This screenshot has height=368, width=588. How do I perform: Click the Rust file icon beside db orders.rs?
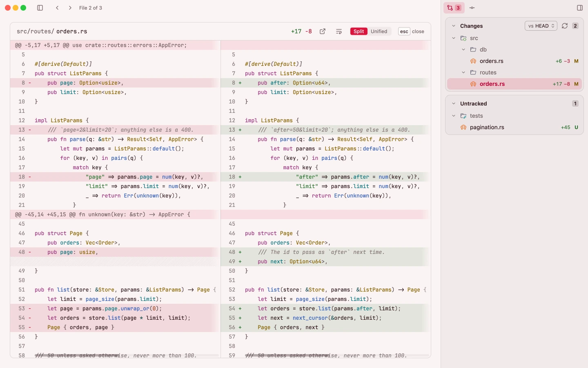[x=473, y=61]
